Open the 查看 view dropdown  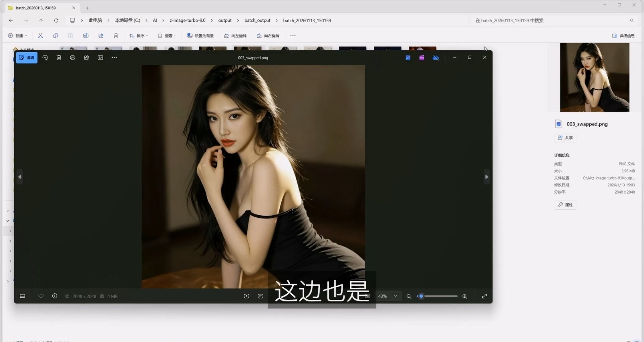point(167,36)
